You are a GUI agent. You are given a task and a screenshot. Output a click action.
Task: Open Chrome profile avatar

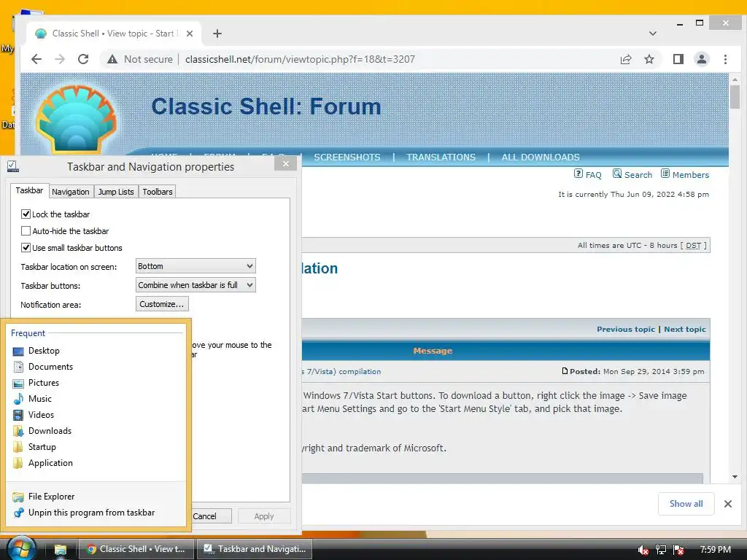(x=702, y=59)
